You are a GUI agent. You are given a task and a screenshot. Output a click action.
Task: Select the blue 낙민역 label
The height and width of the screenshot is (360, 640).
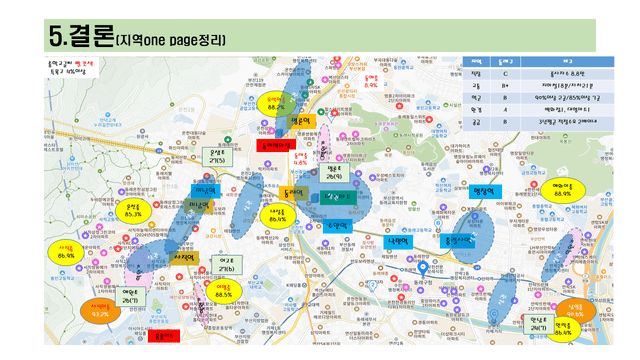pyautogui.click(x=398, y=242)
